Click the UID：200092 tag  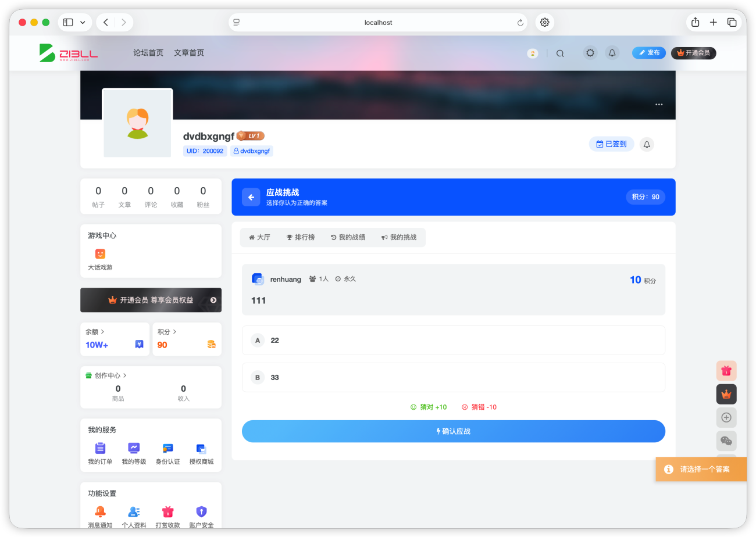click(x=205, y=151)
